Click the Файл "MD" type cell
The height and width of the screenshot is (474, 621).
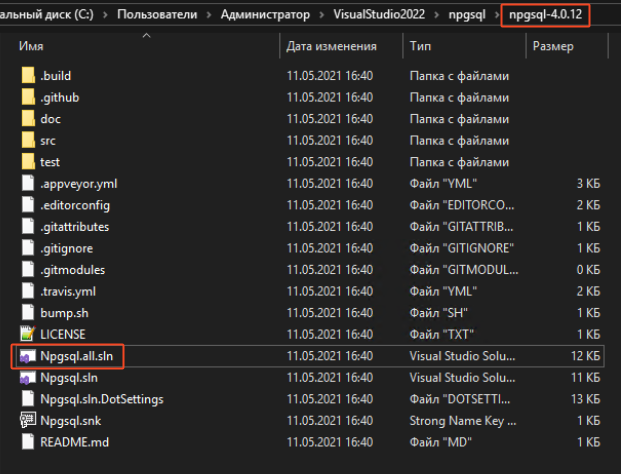point(441,442)
